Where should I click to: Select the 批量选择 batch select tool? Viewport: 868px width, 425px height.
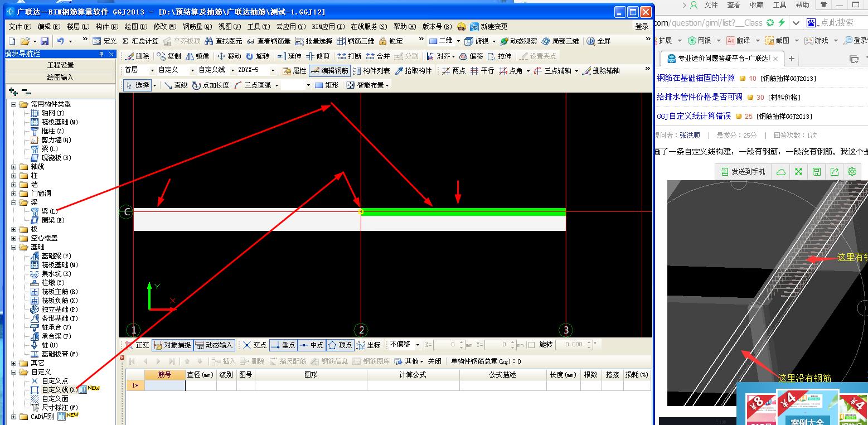pos(314,41)
